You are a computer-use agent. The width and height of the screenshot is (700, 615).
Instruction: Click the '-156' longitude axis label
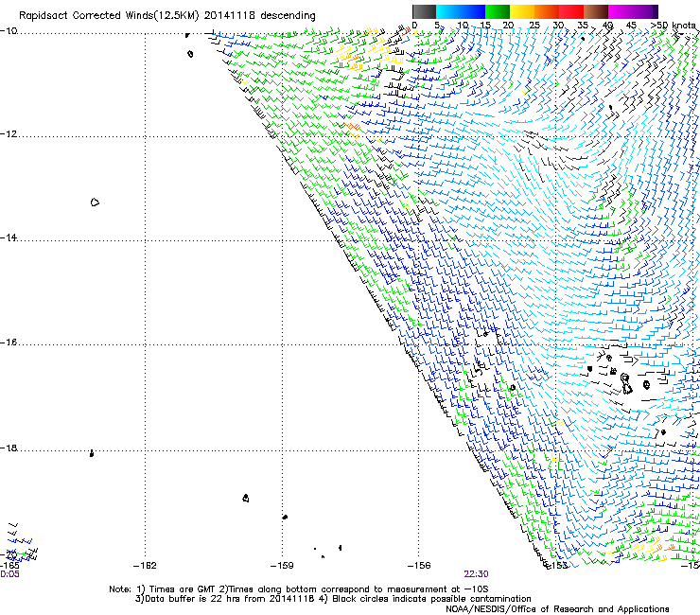[x=419, y=566]
